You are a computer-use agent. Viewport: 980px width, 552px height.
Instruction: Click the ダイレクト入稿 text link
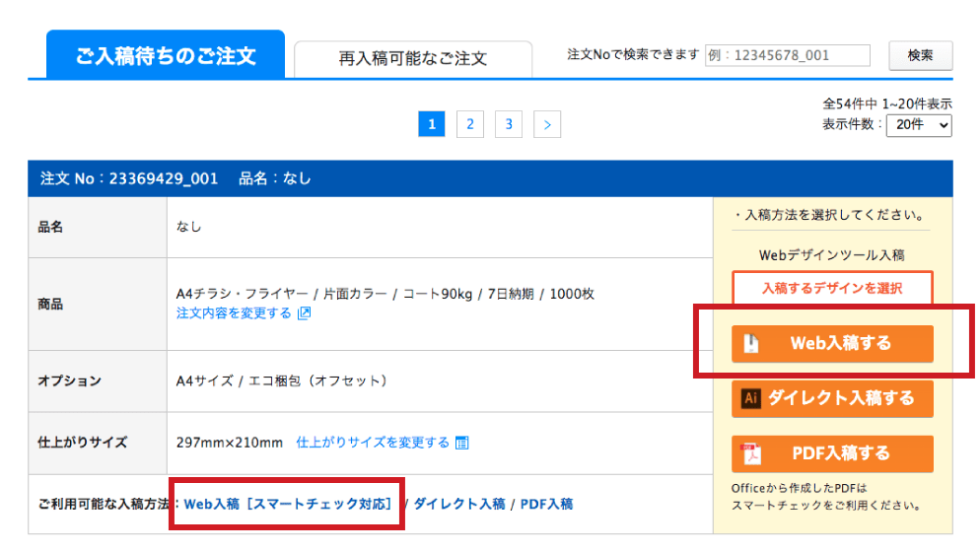tap(458, 504)
